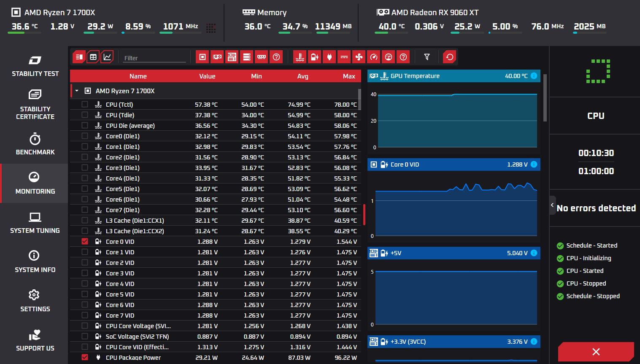This screenshot has width=640, height=364.
Task: Check the Core 1 VID checkbox
Action: coord(85,252)
